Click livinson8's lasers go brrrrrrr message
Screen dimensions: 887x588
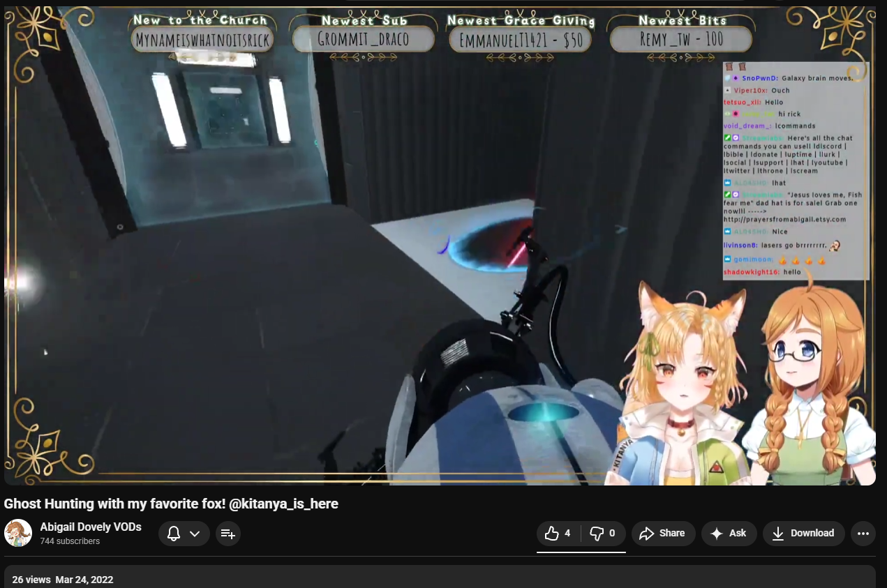[x=781, y=246]
